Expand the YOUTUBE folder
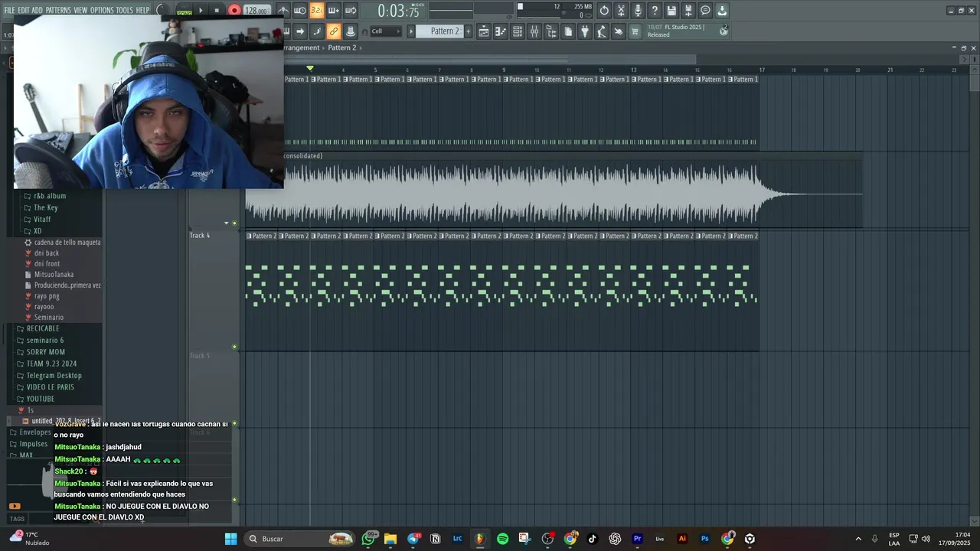 [41, 399]
